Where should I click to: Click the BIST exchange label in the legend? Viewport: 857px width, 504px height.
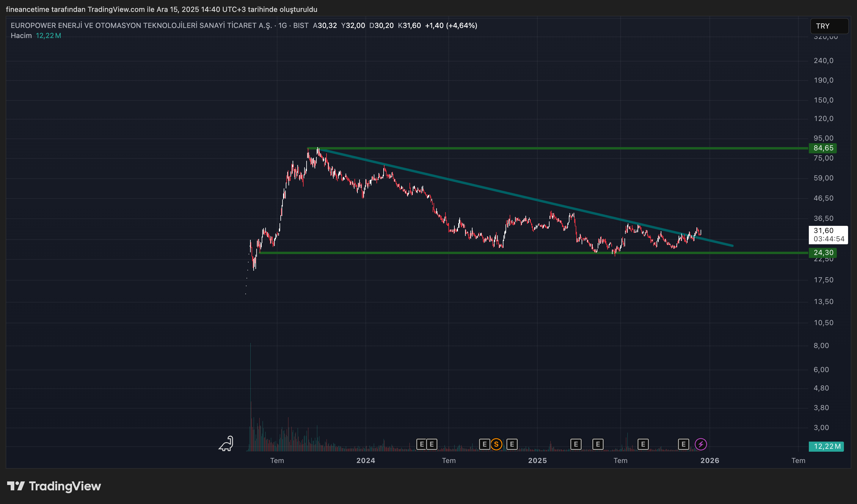click(x=301, y=25)
